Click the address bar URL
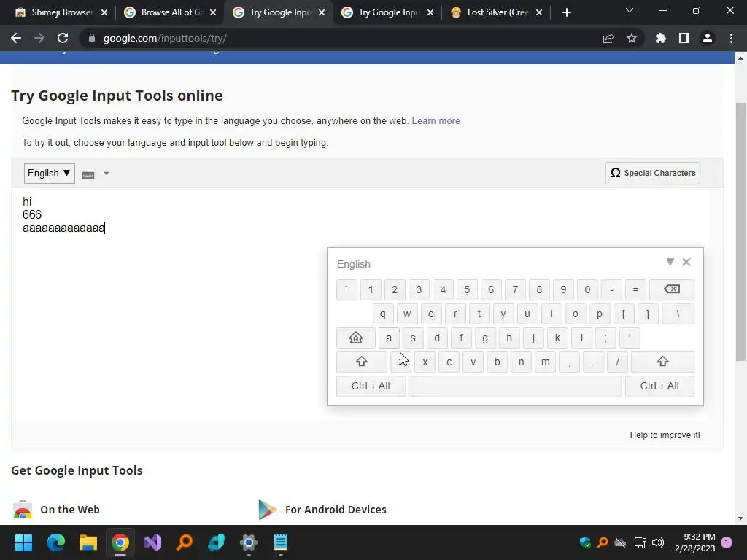 [165, 38]
